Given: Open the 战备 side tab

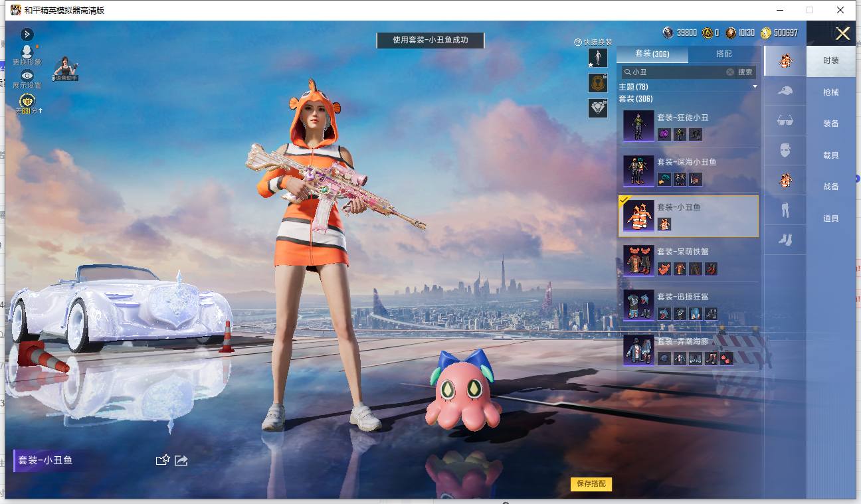Looking at the screenshot, I should coord(831,187).
